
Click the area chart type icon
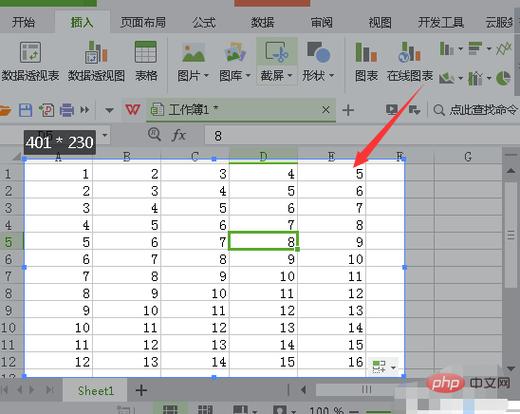447,78
